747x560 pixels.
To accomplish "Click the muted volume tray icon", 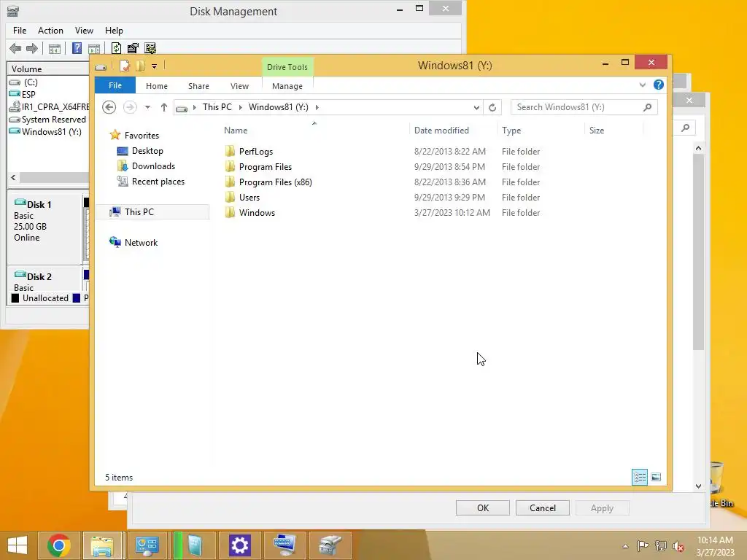I will 678,546.
